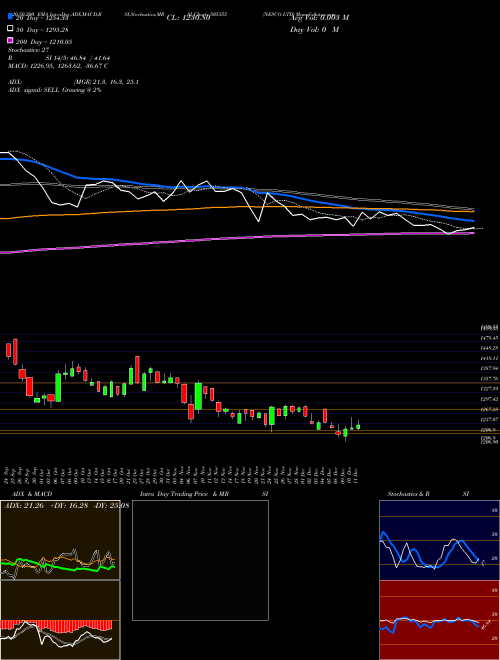Click the 1415.11 price axis label
Viewport: 500px width, 660px height.
pyautogui.click(x=489, y=358)
